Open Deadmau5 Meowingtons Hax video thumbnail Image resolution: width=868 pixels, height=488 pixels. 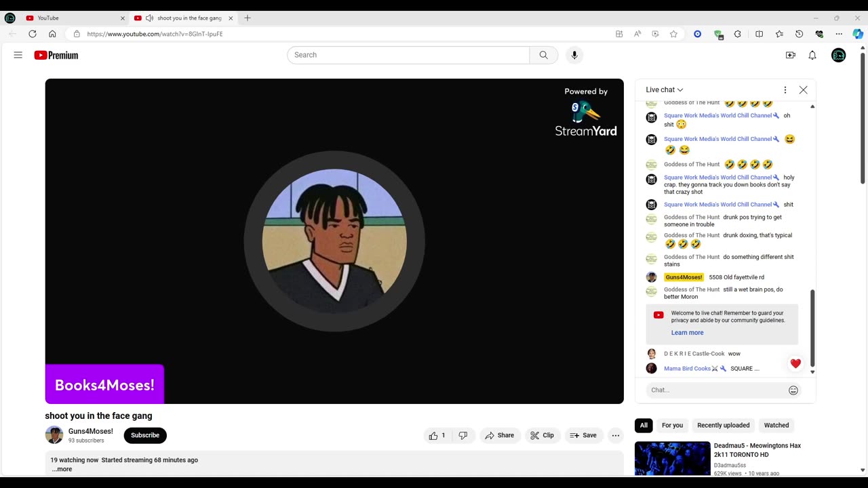tap(673, 459)
